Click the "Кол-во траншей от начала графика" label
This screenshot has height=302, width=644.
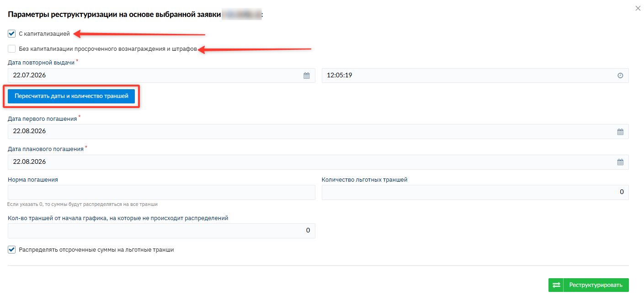click(118, 218)
